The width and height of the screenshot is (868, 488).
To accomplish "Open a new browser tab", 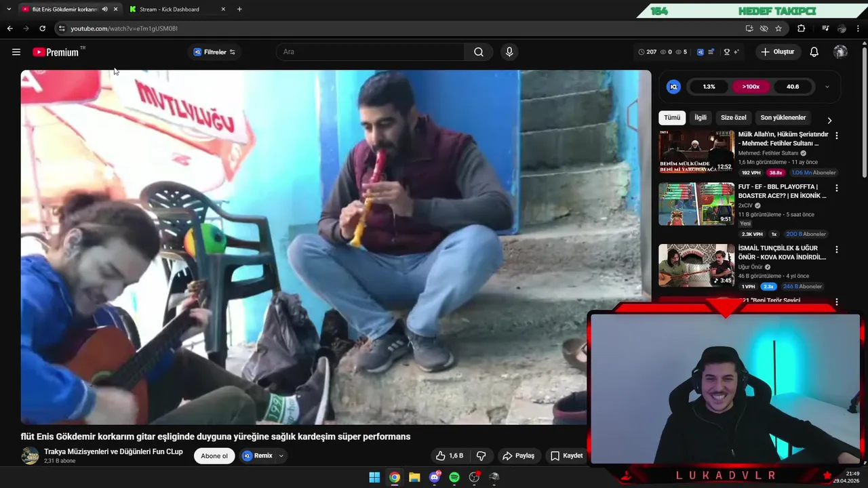I will tap(239, 9).
